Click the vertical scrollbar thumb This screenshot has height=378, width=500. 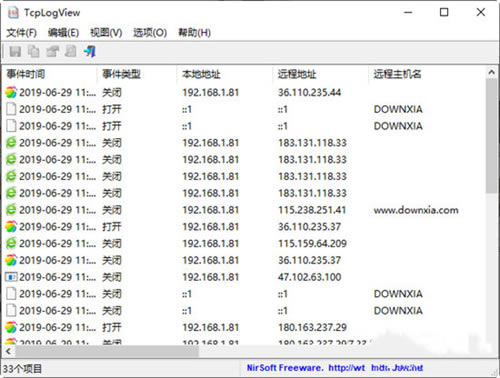click(491, 136)
